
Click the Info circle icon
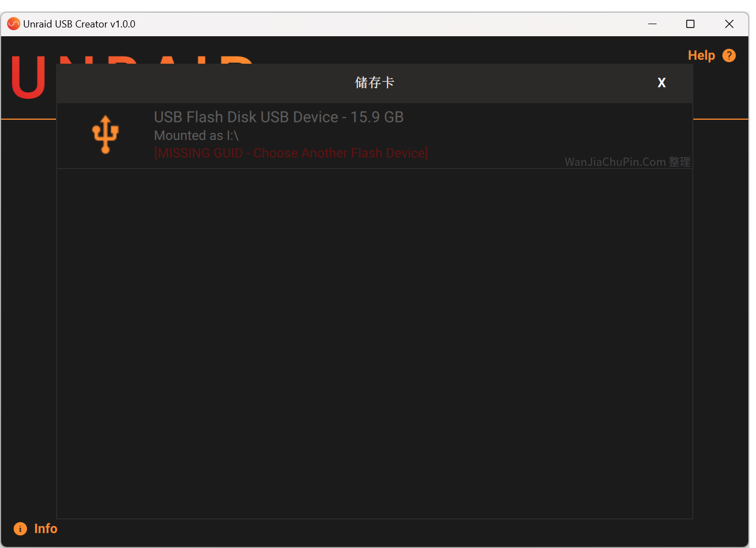[x=20, y=529]
